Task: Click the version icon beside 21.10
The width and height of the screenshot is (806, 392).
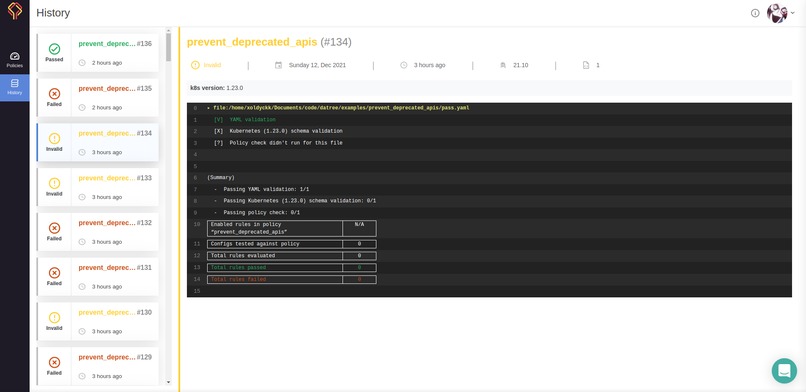Action: tap(503, 65)
